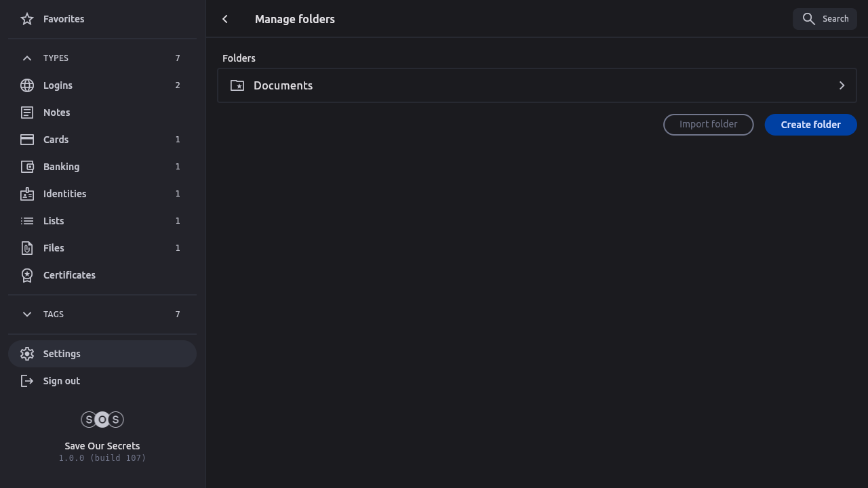Click the Files attachment icon

point(27,248)
